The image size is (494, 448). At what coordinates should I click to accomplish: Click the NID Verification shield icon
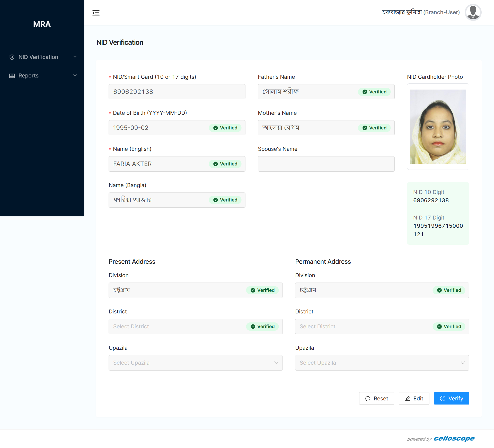[12, 57]
